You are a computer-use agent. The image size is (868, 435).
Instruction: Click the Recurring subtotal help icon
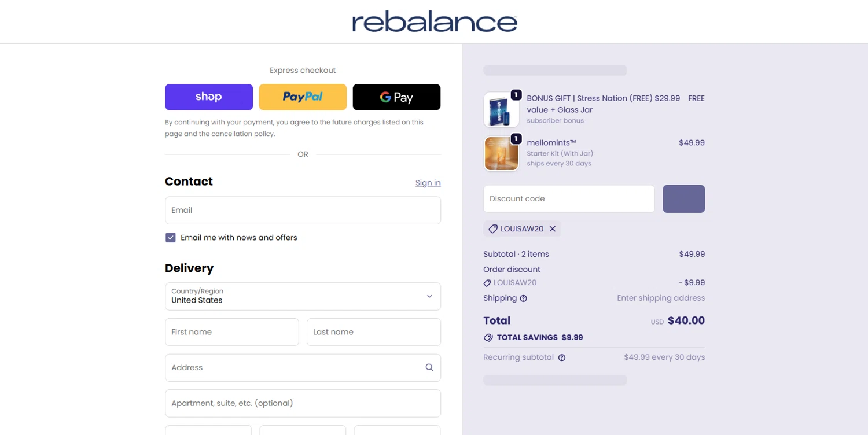562,357
